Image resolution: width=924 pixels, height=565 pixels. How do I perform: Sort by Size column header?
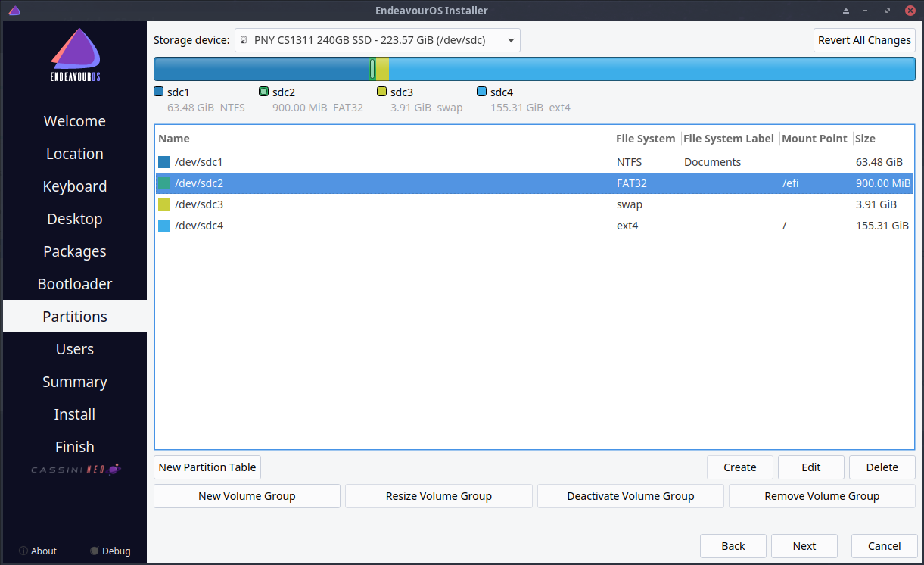click(x=882, y=139)
